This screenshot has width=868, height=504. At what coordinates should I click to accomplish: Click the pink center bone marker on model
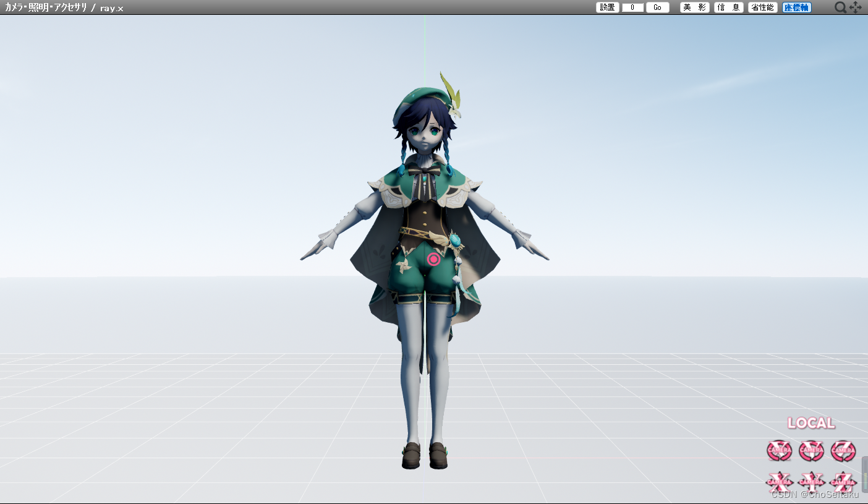[x=434, y=259]
